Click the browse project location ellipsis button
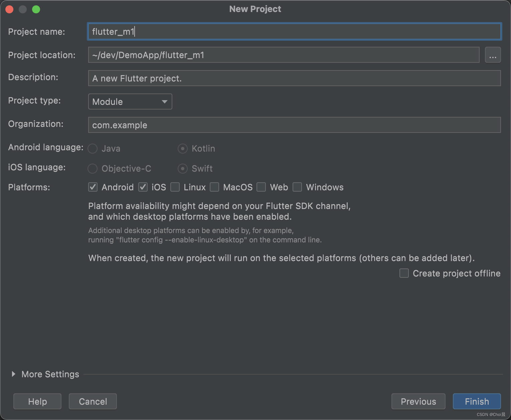 493,55
